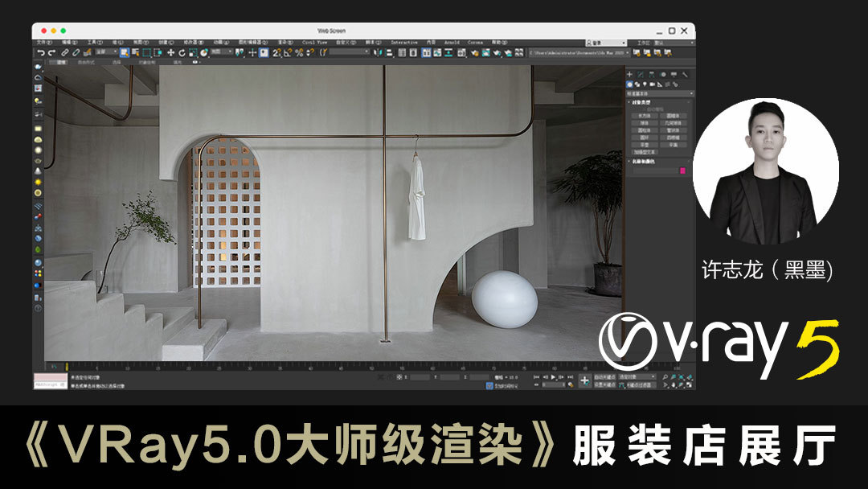Click the Link selection chain icon
This screenshot has height=489, width=868.
(64, 52)
